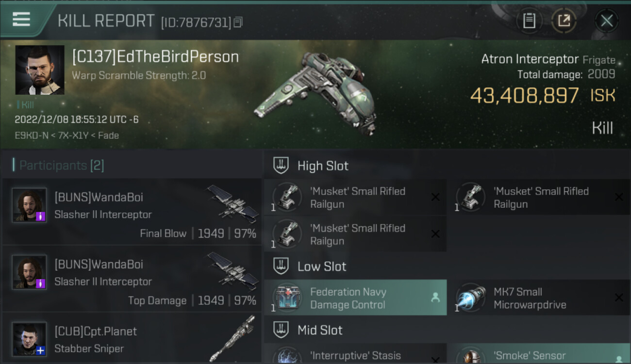This screenshot has width=631, height=364.
Task: Select WandaBoi Final Blow participant entry
Action: pyautogui.click(x=132, y=212)
